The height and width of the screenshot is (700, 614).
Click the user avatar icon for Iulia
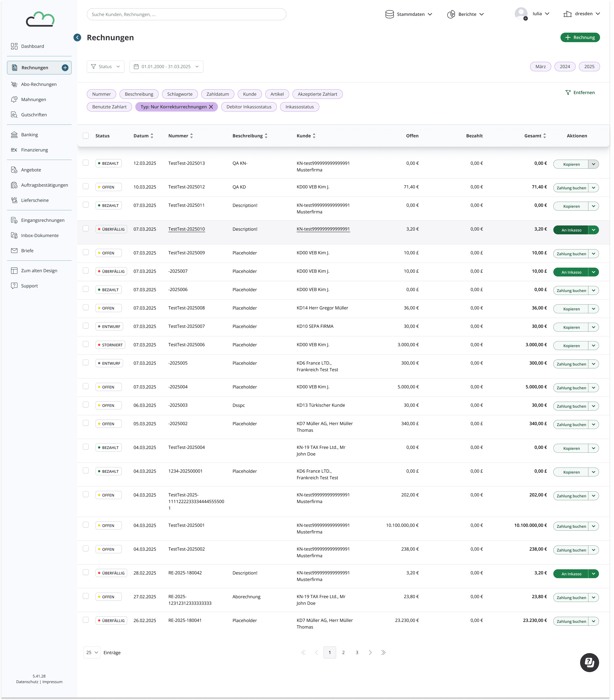tap(521, 14)
